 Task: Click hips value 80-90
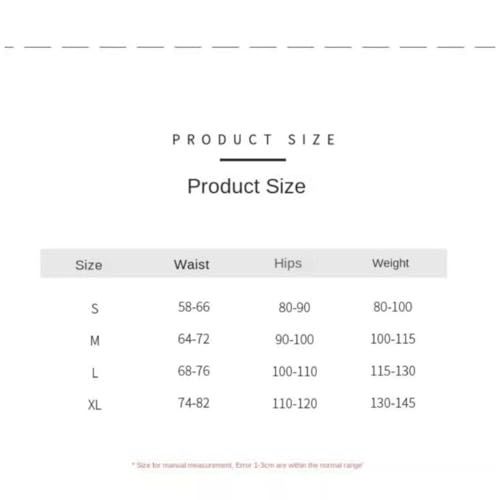[x=294, y=308]
